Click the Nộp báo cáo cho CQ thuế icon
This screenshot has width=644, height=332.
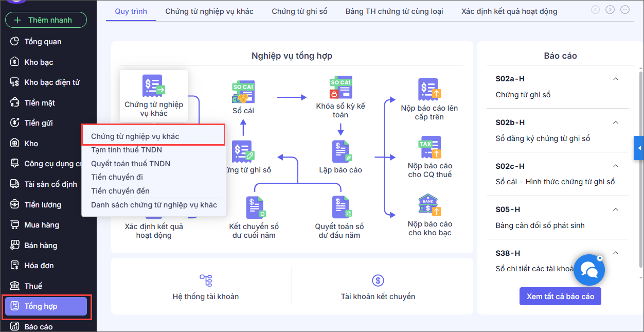(430, 148)
